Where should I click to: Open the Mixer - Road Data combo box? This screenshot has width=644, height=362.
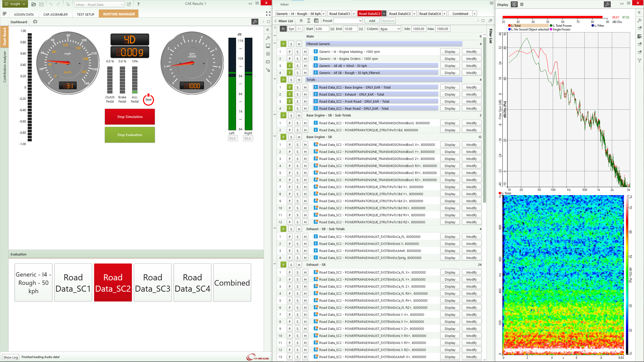pyautogui.click(x=99, y=4)
